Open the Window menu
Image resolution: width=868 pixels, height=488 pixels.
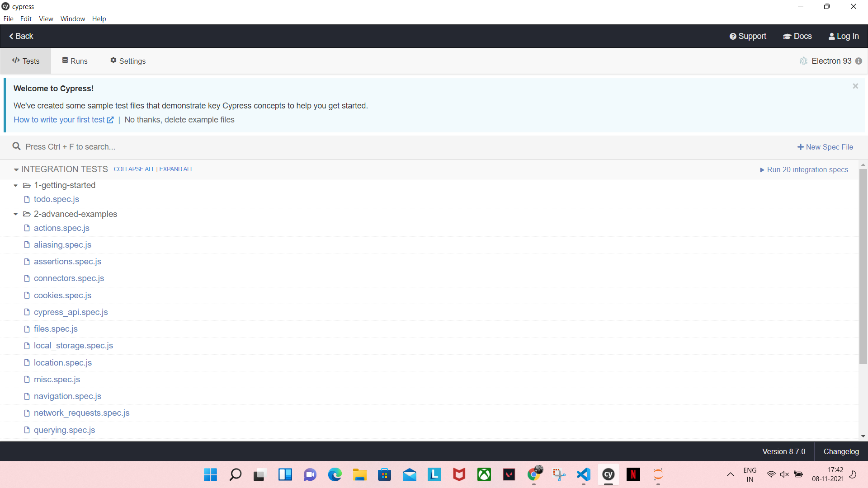point(73,19)
